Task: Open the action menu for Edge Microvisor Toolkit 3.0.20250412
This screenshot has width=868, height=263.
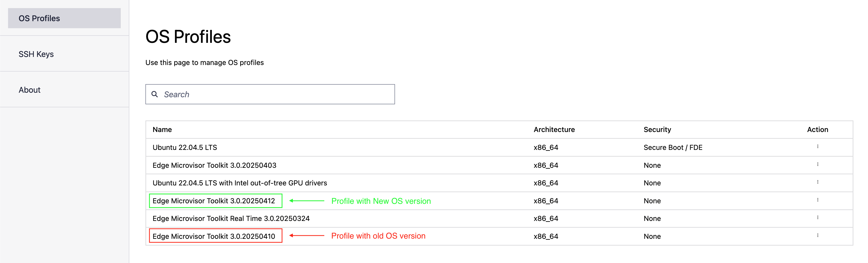Action: (x=818, y=201)
